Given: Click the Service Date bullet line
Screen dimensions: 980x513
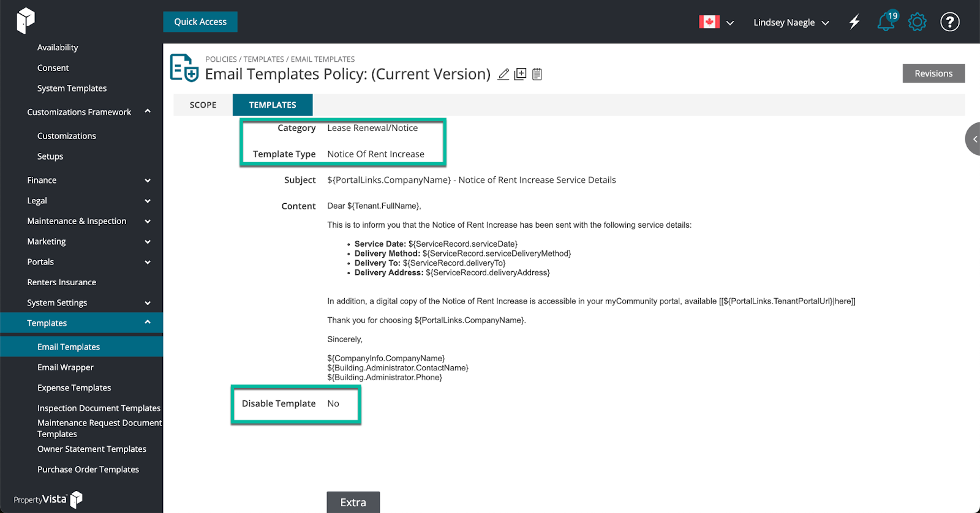Looking at the screenshot, I should click(x=436, y=244).
